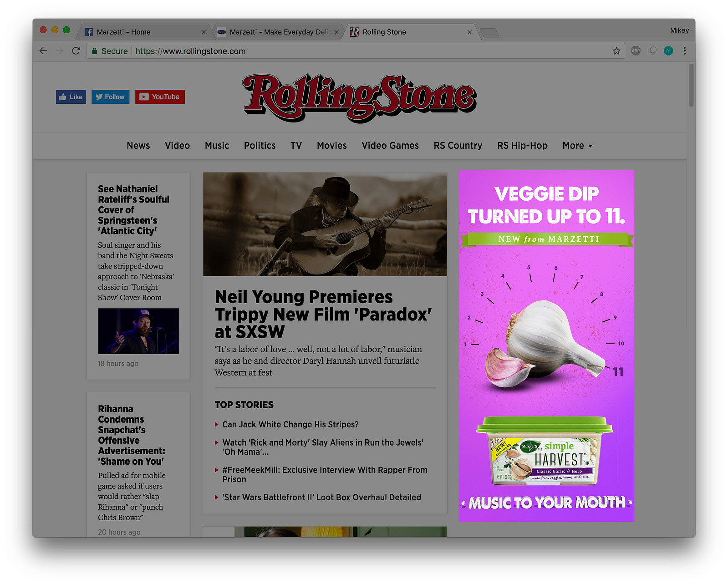
Task: Click the teal round extension icon
Action: tap(668, 51)
